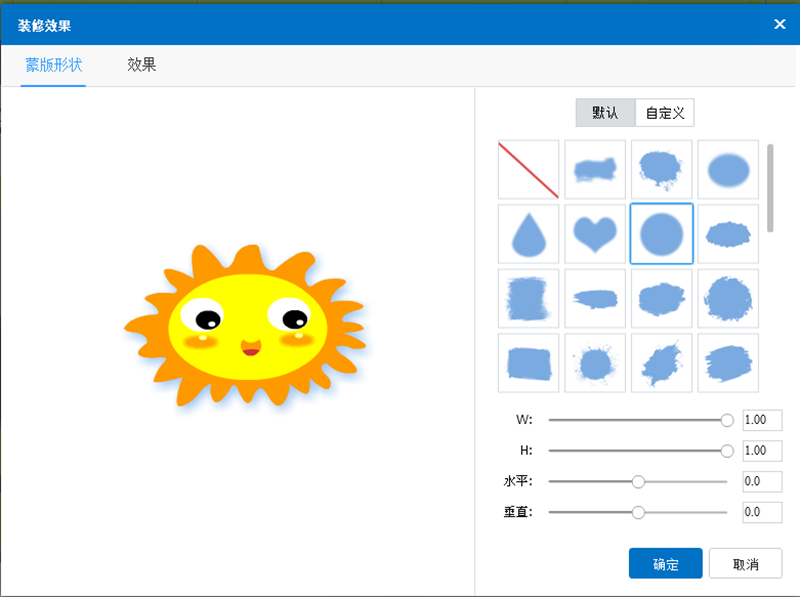Select the highlighted circle mask shape
Image resolution: width=800 pixels, height=597 pixels.
click(661, 234)
